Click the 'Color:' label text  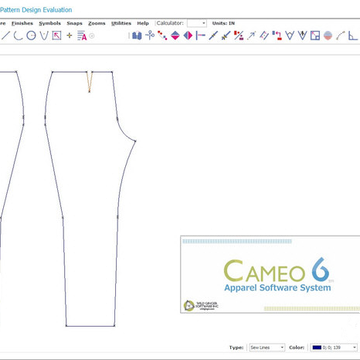pyautogui.click(x=297, y=347)
